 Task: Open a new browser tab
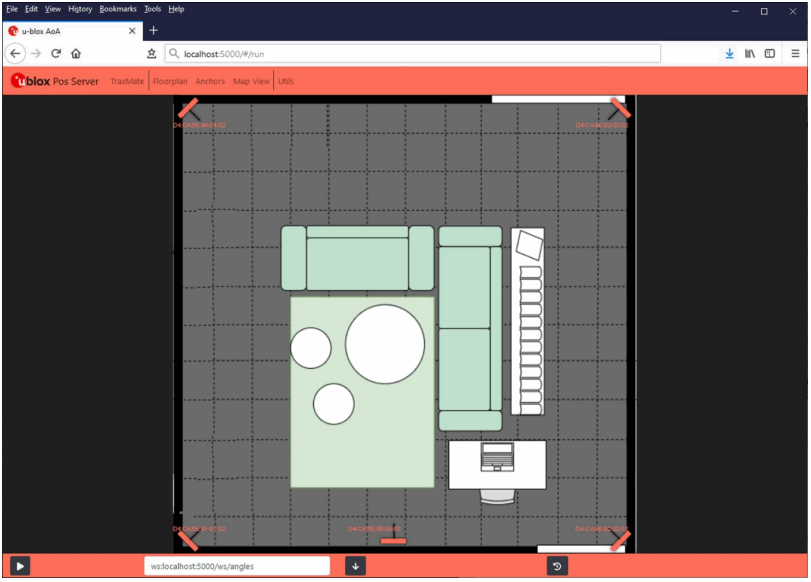pos(153,31)
